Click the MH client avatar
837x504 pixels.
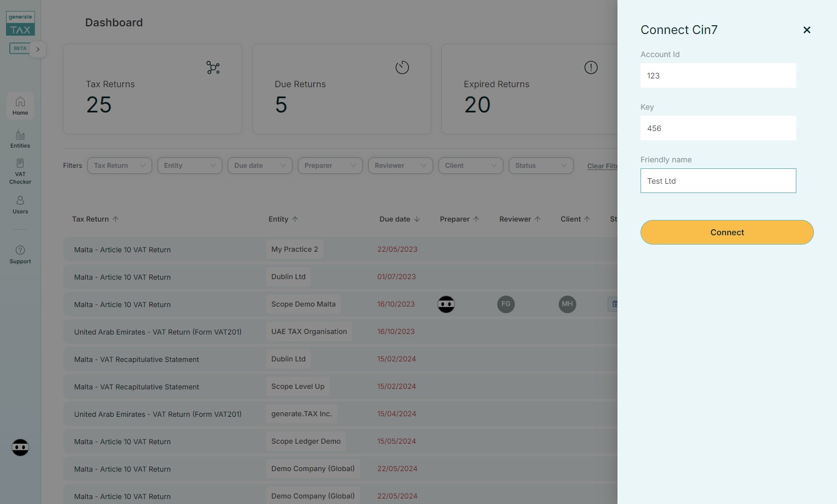coord(568,304)
